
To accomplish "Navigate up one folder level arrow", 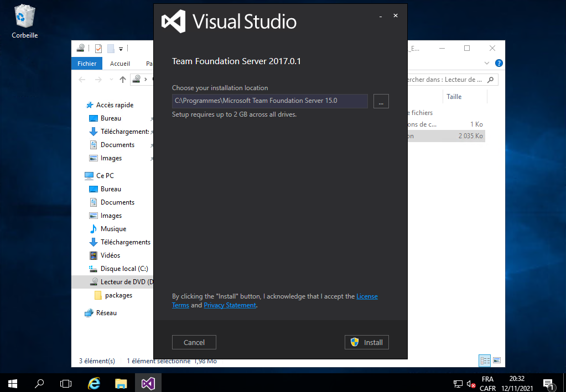I will tap(123, 80).
